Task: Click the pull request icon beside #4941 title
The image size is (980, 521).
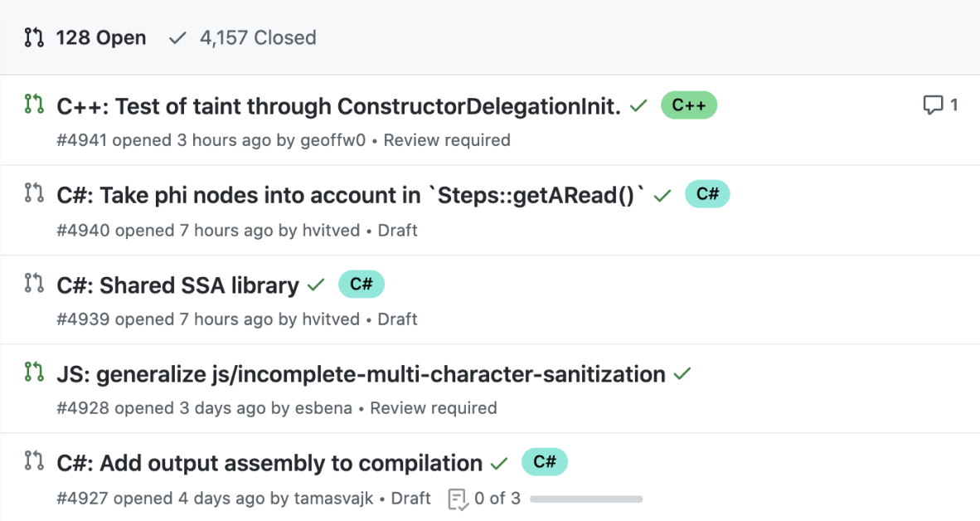Action: point(33,105)
